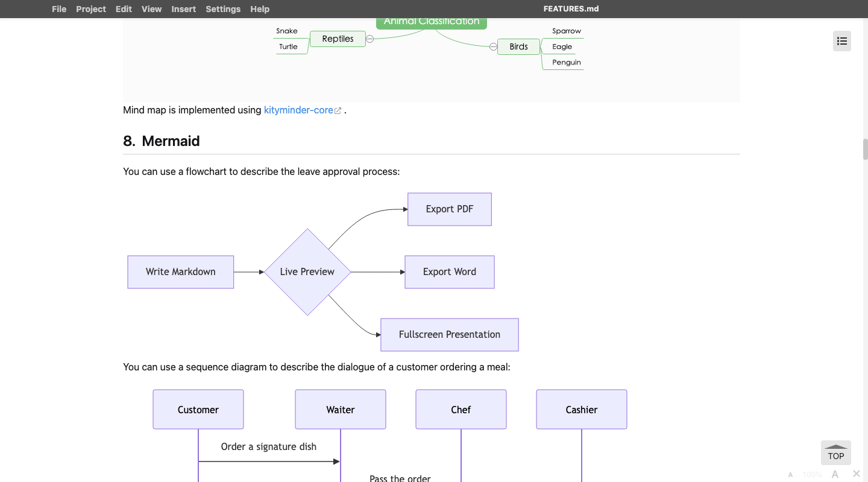Select the Reptiles mind map node
The width and height of the screenshot is (868, 482).
pos(338,39)
